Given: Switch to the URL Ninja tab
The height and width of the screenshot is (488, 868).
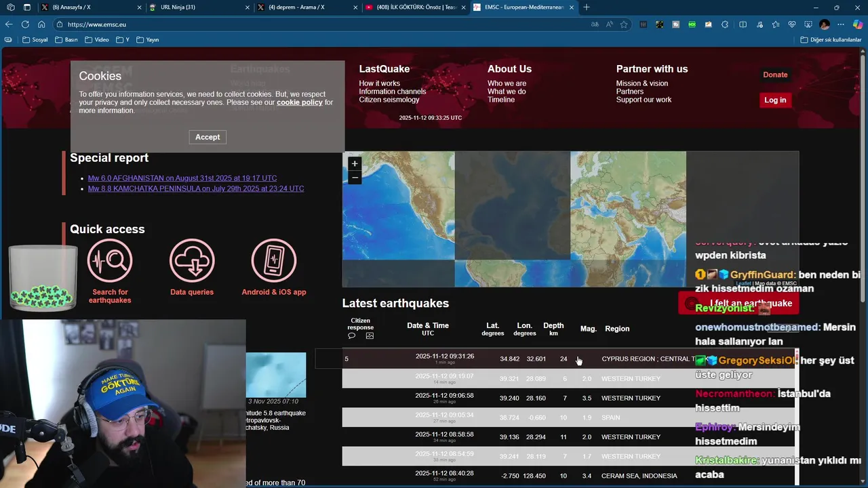Looking at the screenshot, I should tap(198, 7).
